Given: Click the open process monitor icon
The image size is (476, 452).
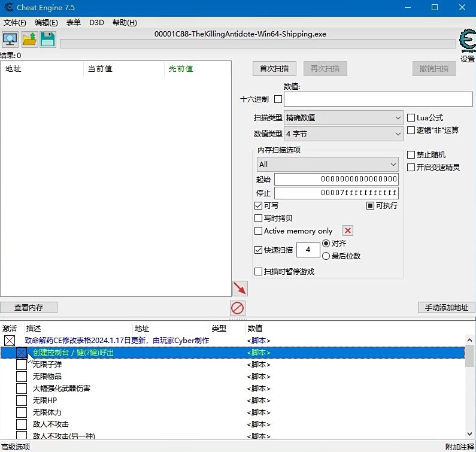Looking at the screenshot, I should [x=10, y=40].
